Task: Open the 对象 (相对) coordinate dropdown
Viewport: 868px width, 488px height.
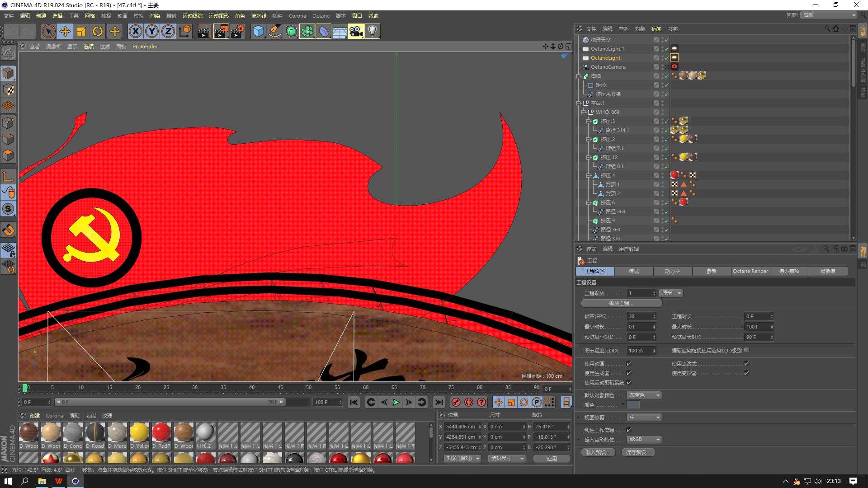Action: (x=462, y=458)
